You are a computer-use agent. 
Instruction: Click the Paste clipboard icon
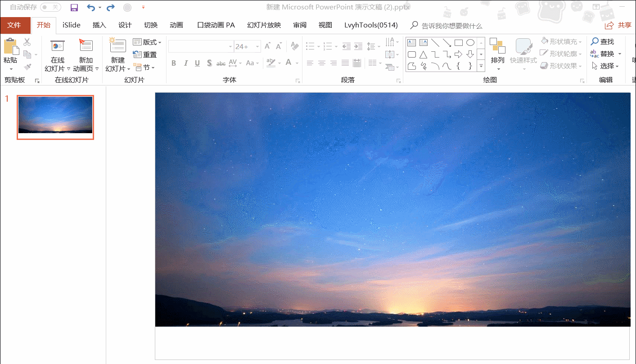tap(10, 47)
